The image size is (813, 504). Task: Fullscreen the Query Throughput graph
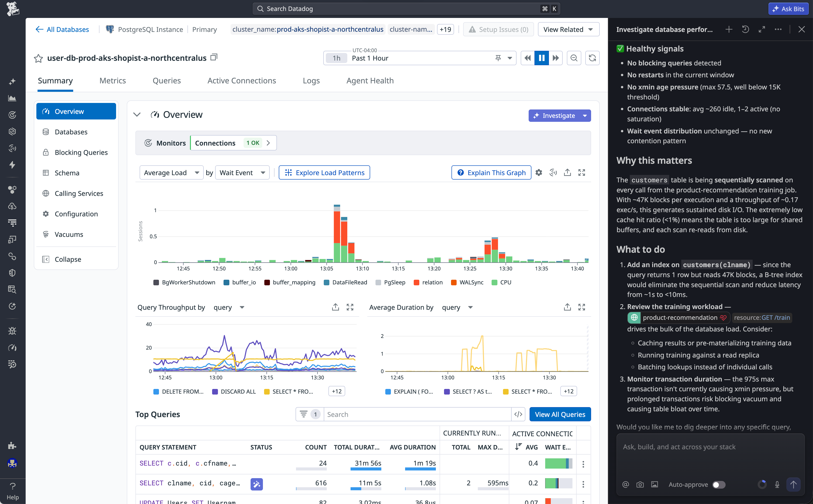[350, 307]
